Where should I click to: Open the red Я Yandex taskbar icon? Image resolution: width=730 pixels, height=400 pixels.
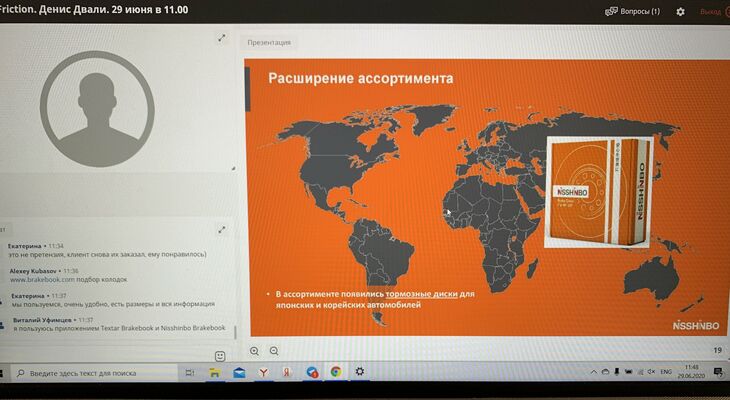(x=287, y=372)
